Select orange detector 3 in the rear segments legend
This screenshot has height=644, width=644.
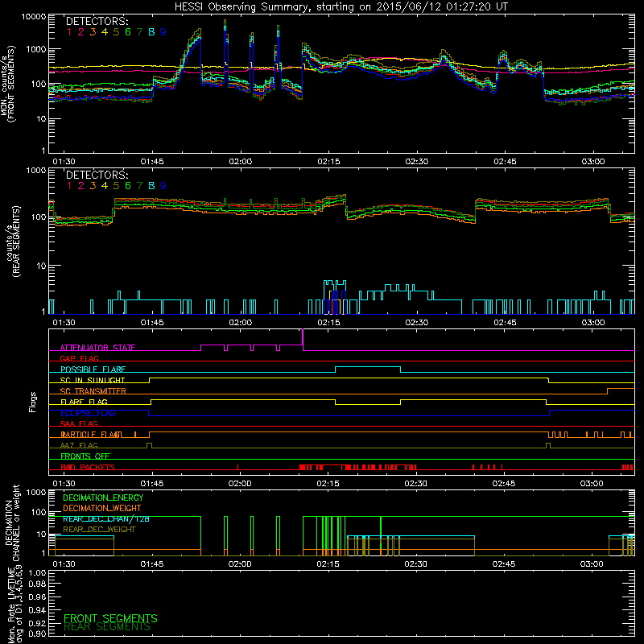click(93, 186)
